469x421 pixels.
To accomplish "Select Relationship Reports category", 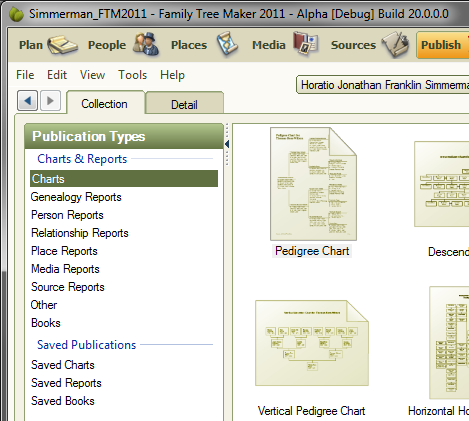I will coord(80,233).
